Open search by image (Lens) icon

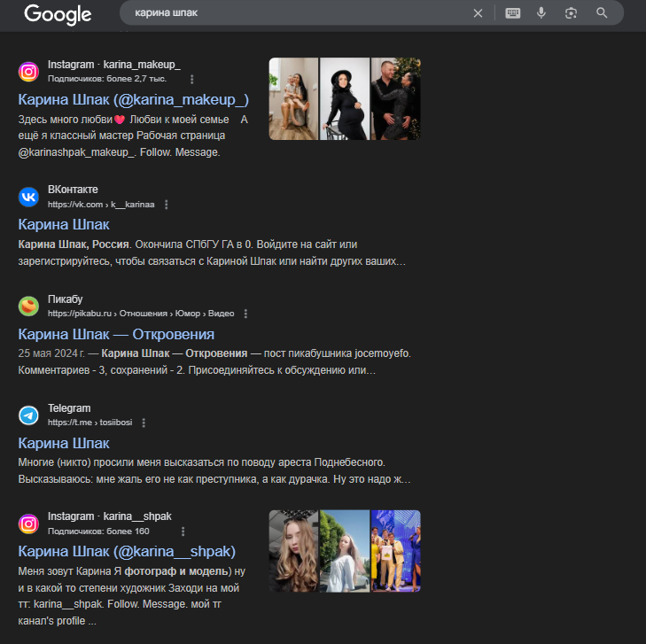point(571,13)
